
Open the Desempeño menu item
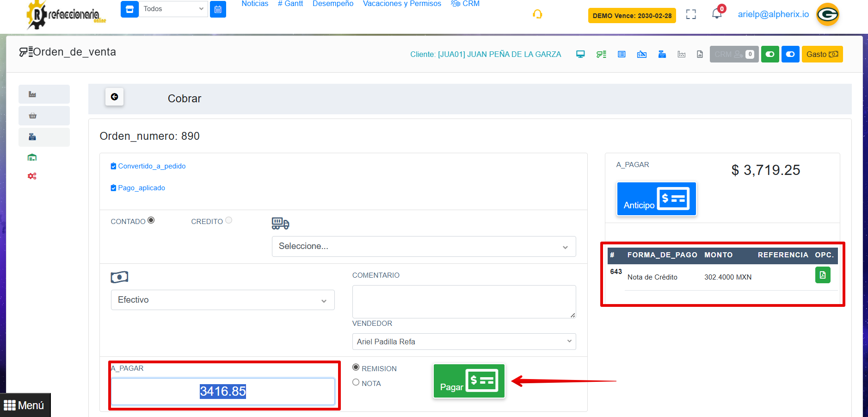pos(332,4)
